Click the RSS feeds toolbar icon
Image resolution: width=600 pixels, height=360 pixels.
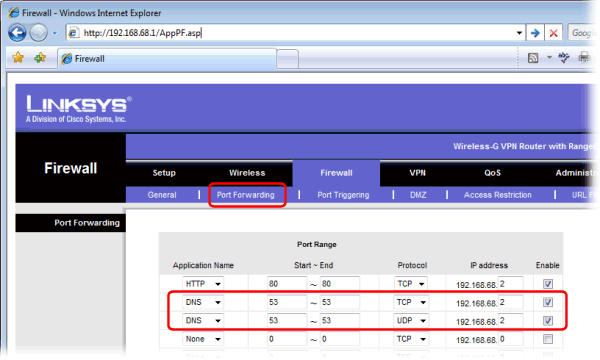tap(533, 58)
